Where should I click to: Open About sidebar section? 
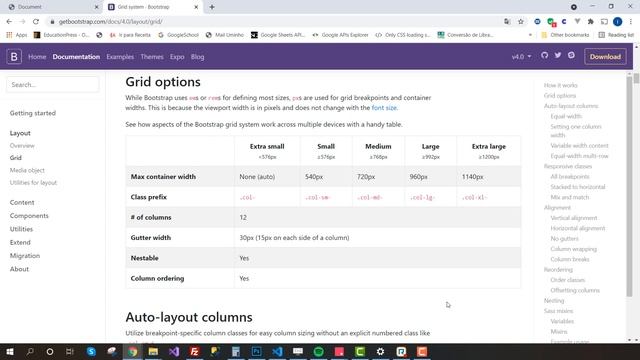click(x=19, y=269)
